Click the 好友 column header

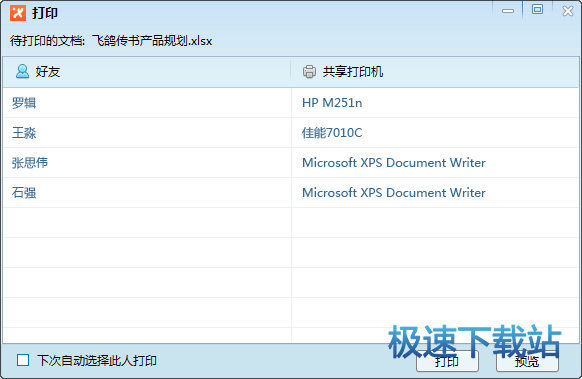pyautogui.click(x=147, y=72)
